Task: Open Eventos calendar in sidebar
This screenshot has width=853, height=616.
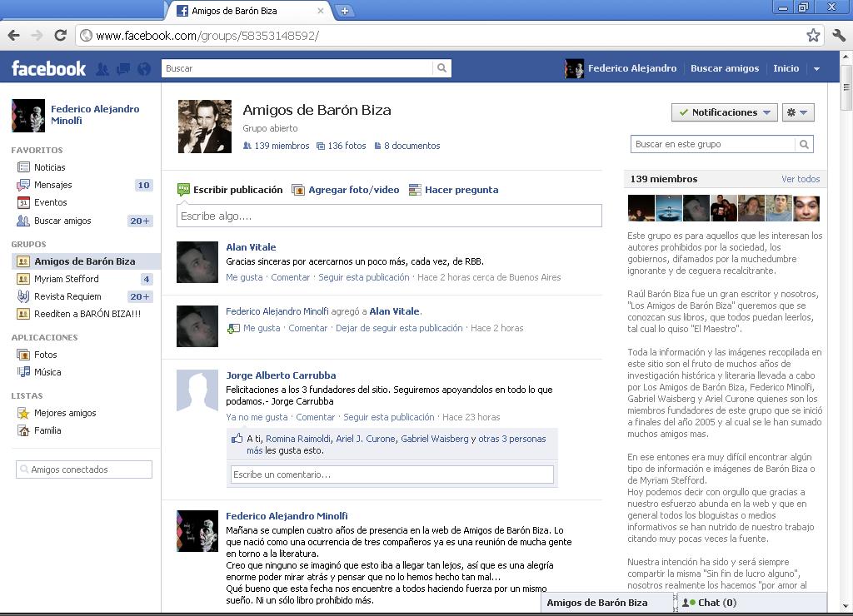Action: point(50,202)
